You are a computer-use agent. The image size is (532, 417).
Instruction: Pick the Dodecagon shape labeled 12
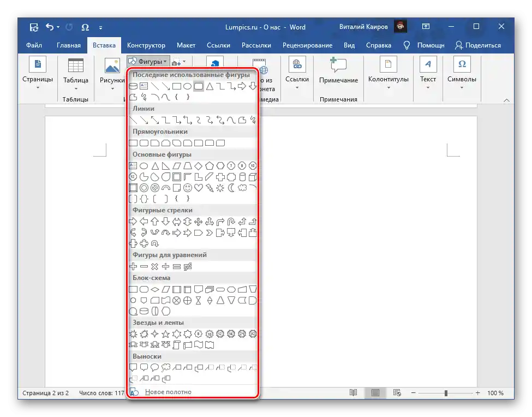click(133, 177)
